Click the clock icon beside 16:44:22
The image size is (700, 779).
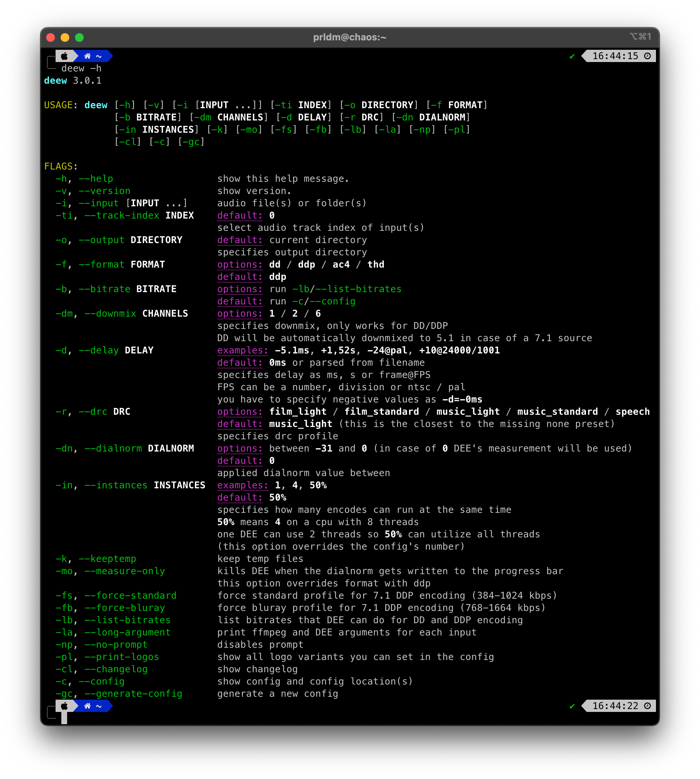647,705
